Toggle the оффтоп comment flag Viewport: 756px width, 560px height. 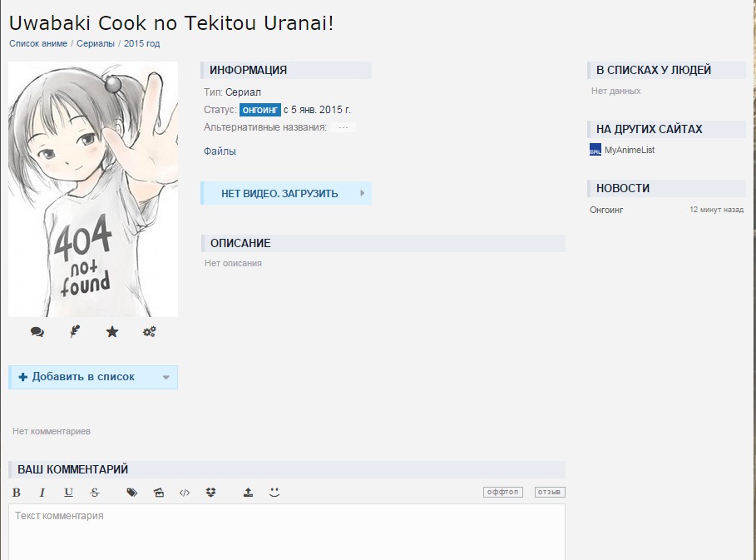click(x=502, y=492)
